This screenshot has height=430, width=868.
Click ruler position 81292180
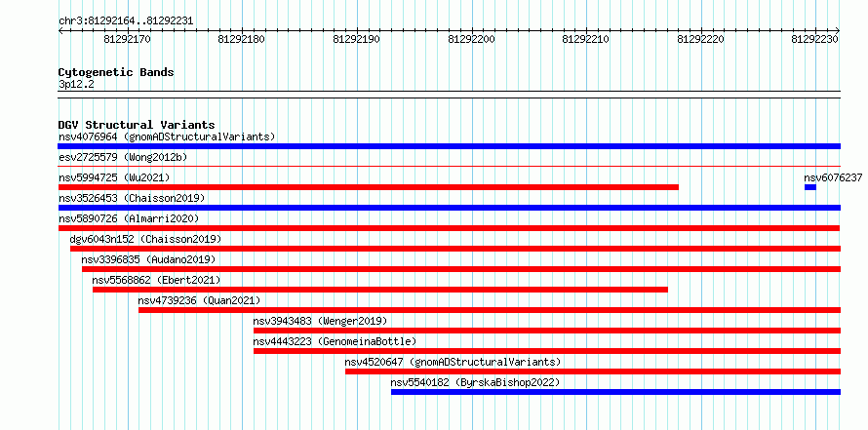pos(241,39)
